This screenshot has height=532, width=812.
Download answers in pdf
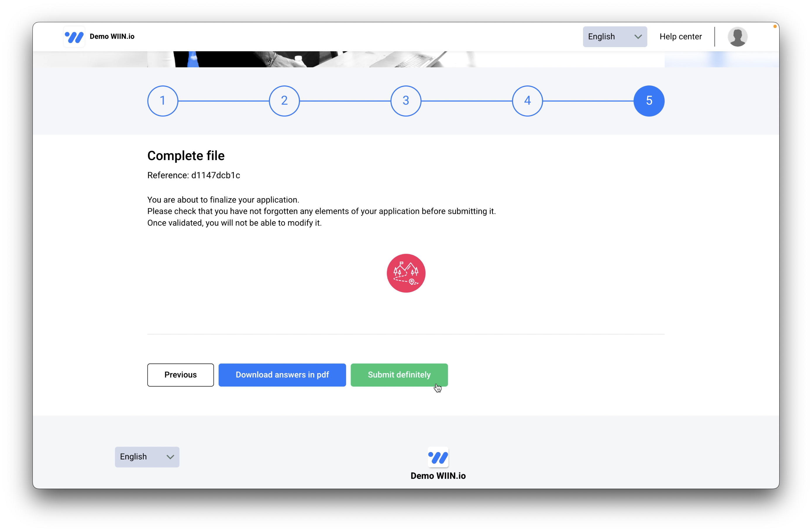pyautogui.click(x=282, y=375)
